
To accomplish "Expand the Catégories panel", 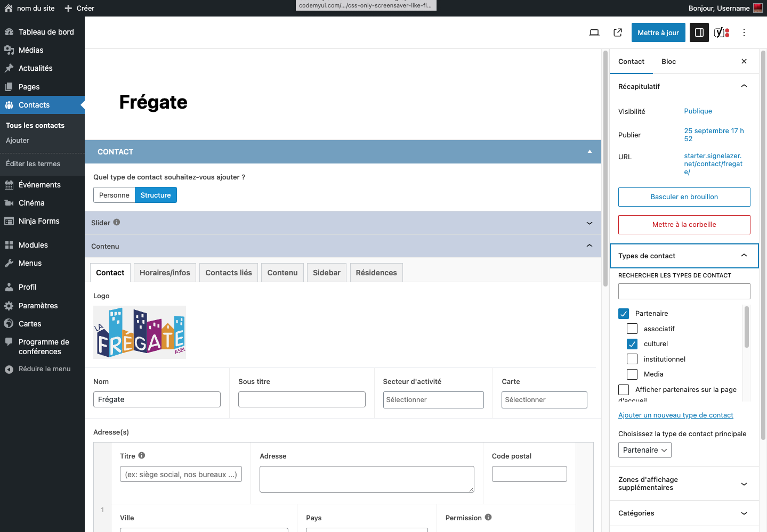I will 744,513.
